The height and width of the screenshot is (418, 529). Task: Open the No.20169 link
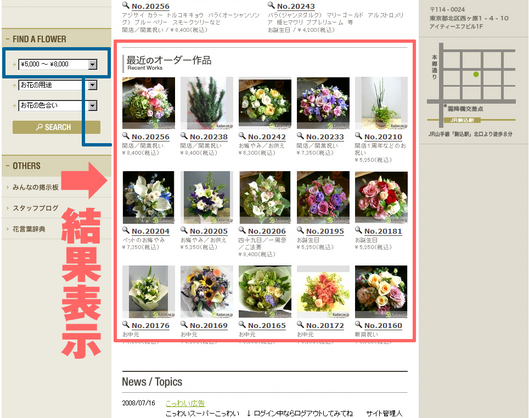(208, 326)
